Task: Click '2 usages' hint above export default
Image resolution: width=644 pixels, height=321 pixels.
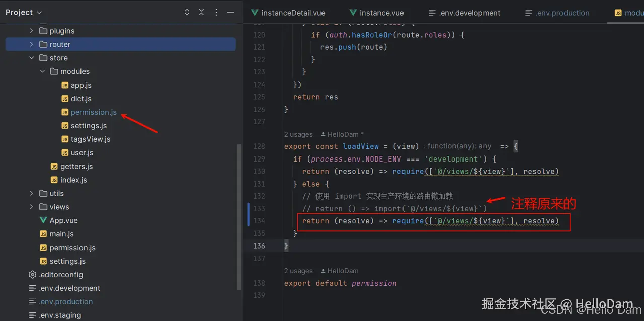Action: [298, 271]
